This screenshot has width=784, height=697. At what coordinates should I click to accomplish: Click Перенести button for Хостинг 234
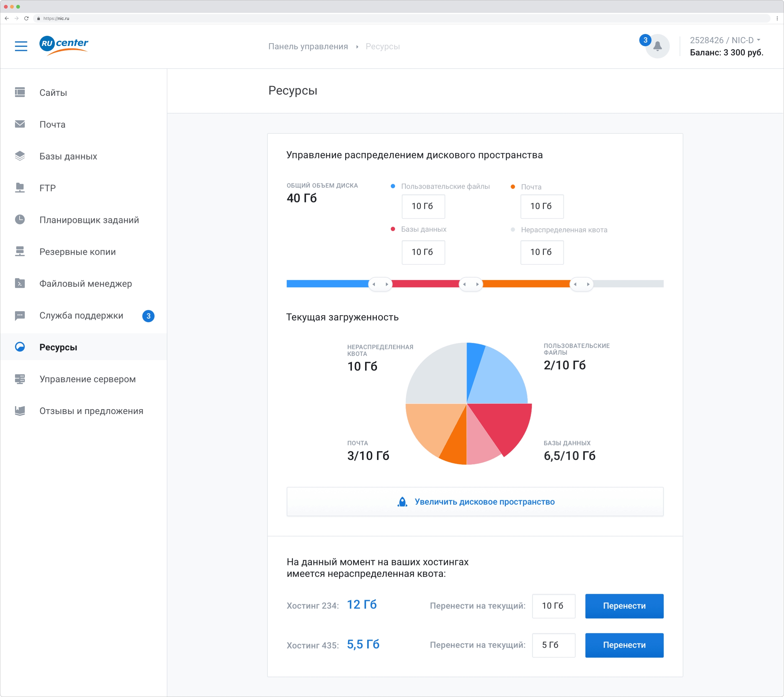[x=624, y=606]
